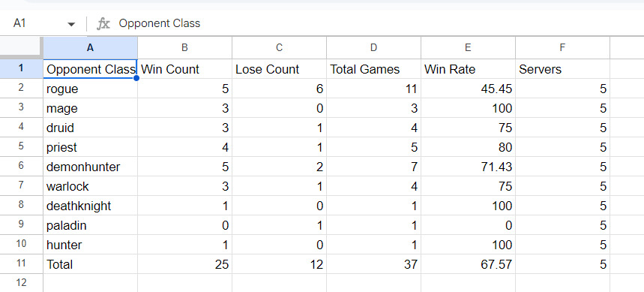Select the 67.57 total win rate cell
This screenshot has width=644, height=292.
(x=469, y=264)
